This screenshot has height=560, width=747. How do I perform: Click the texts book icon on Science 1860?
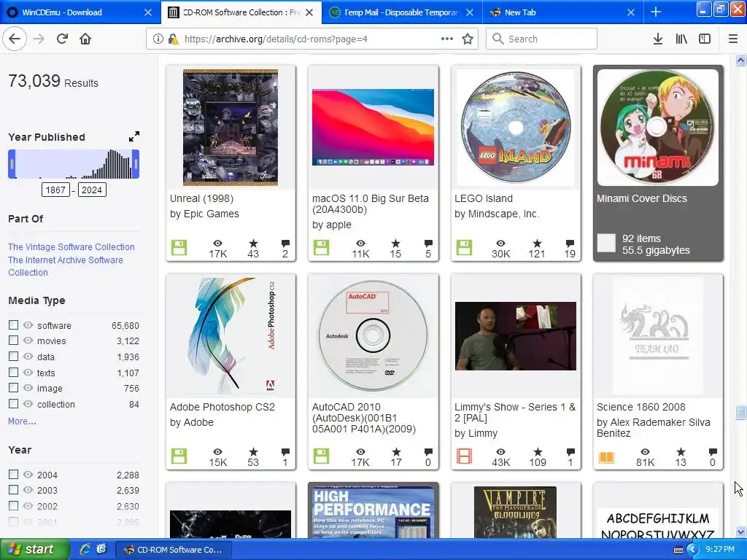(x=606, y=457)
